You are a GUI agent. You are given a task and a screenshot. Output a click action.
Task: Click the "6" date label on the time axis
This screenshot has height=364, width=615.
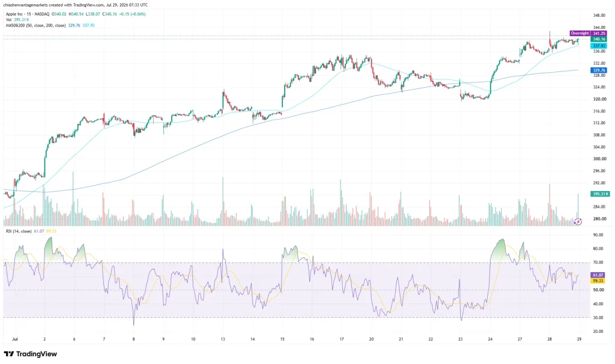click(74, 339)
